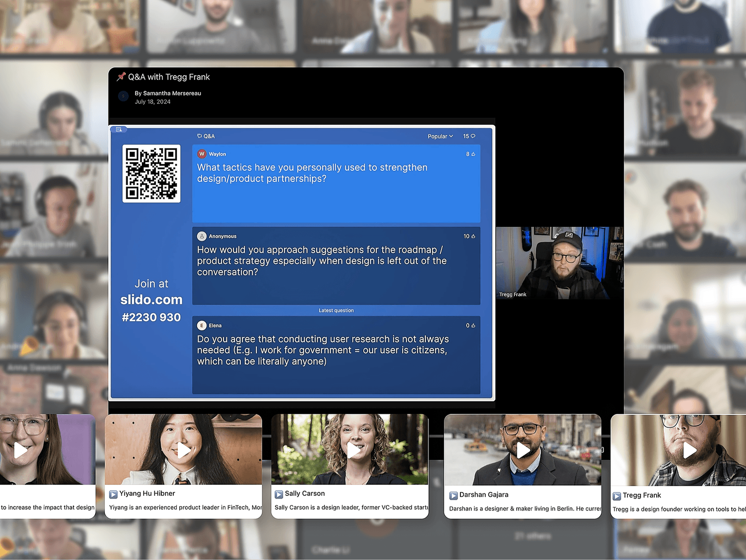This screenshot has width=746, height=560.
Task: Click Waylon's red avatar icon
Action: (x=202, y=154)
